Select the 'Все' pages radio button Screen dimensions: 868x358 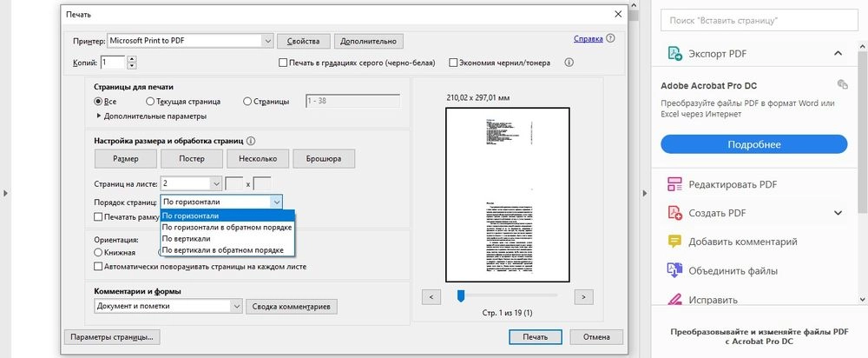(x=99, y=102)
